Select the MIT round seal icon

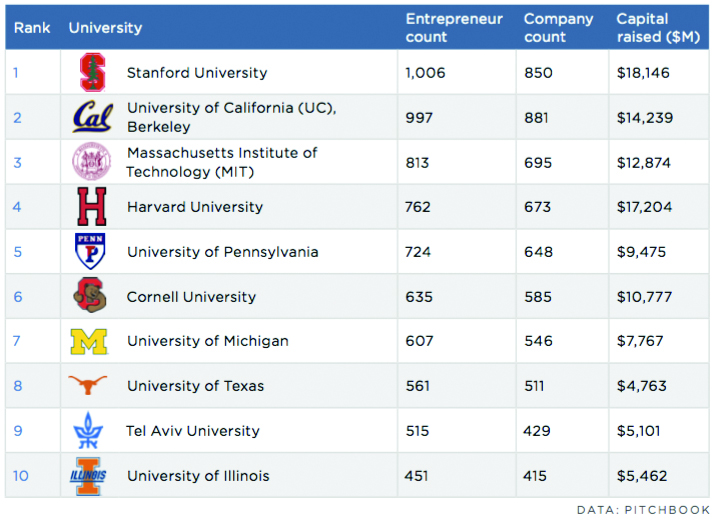(x=92, y=161)
